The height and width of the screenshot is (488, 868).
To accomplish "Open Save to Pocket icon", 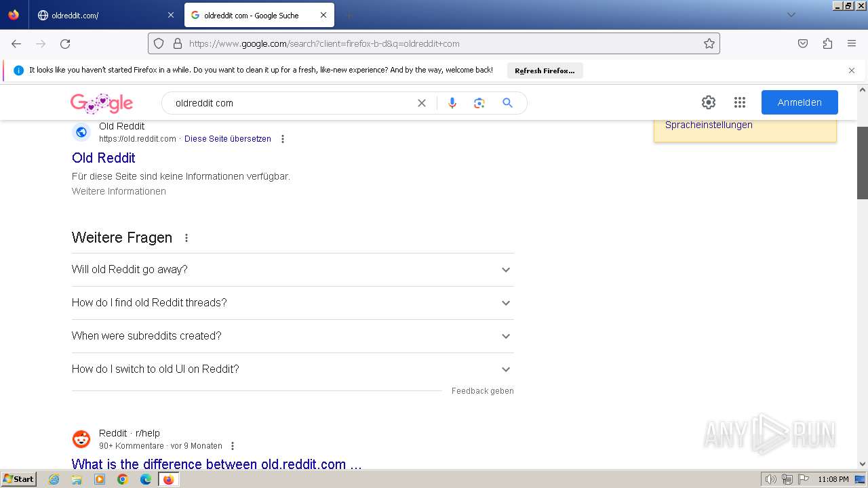I will pyautogui.click(x=803, y=43).
